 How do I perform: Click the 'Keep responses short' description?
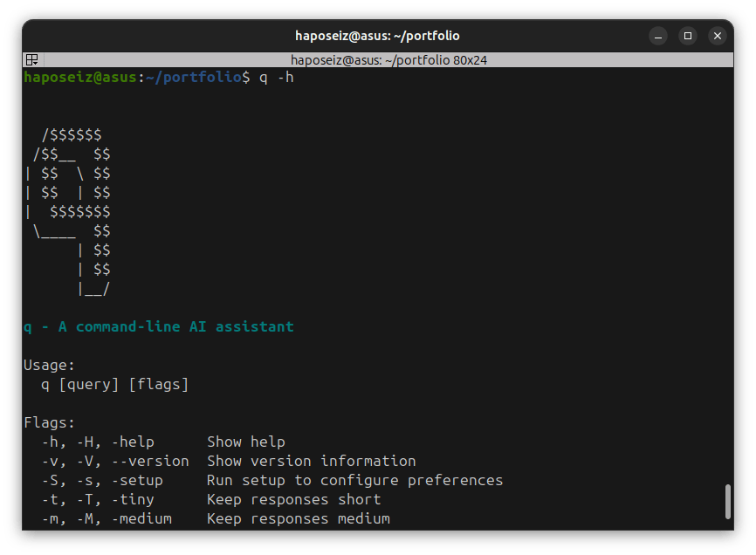292,499
